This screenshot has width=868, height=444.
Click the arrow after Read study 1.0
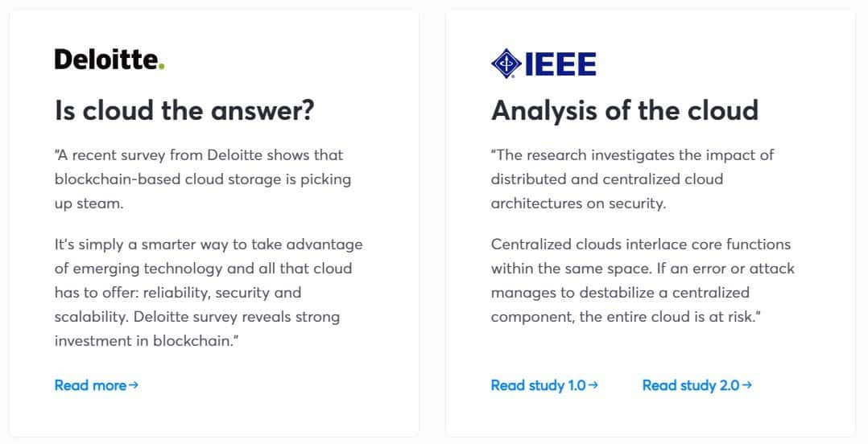[x=593, y=384]
